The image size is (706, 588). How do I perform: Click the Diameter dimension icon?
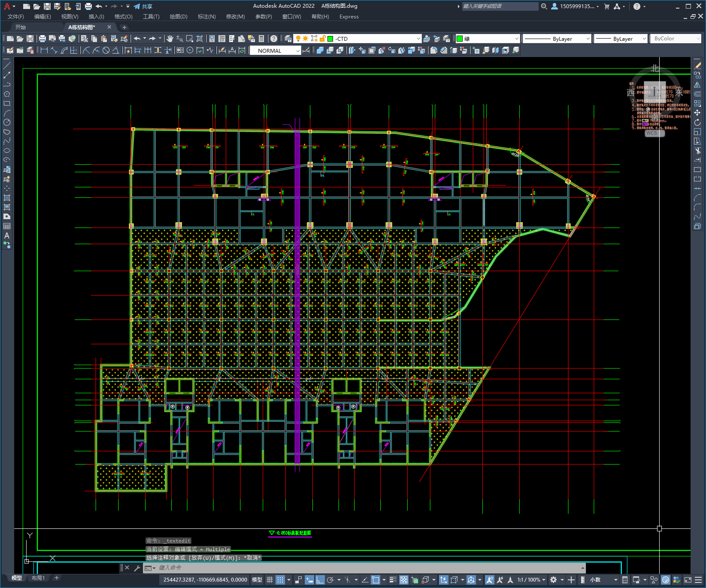pos(106,50)
